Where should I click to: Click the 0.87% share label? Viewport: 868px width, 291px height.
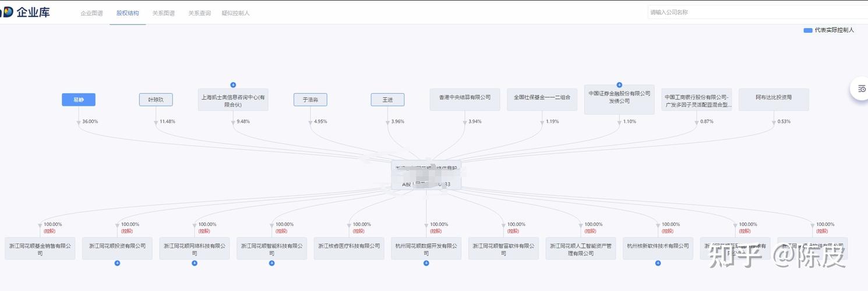(x=707, y=122)
